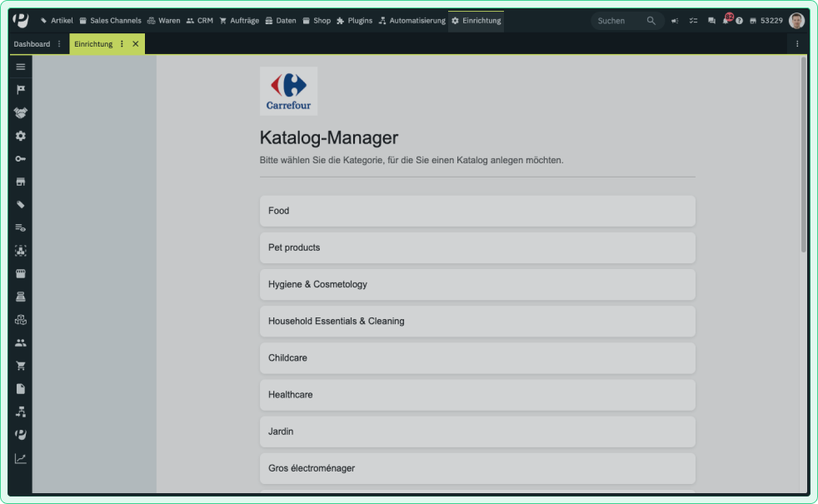
Task: Open the line chart statistics icon in sidebar
Action: (x=20, y=458)
